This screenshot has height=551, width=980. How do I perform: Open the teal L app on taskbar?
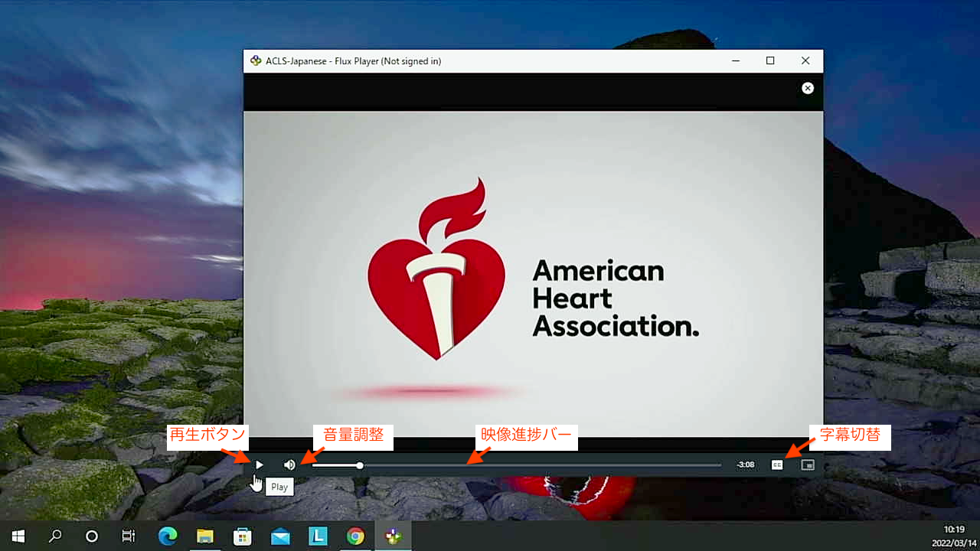click(318, 536)
